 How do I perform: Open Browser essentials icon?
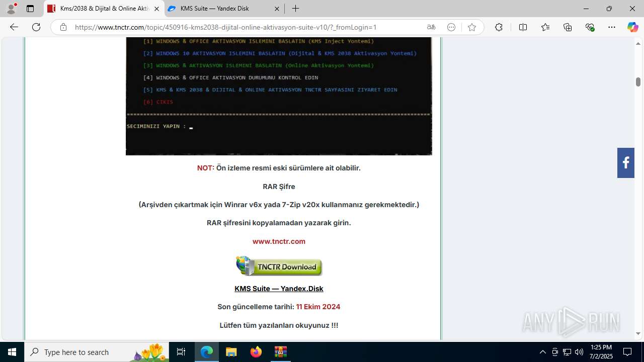point(590,27)
